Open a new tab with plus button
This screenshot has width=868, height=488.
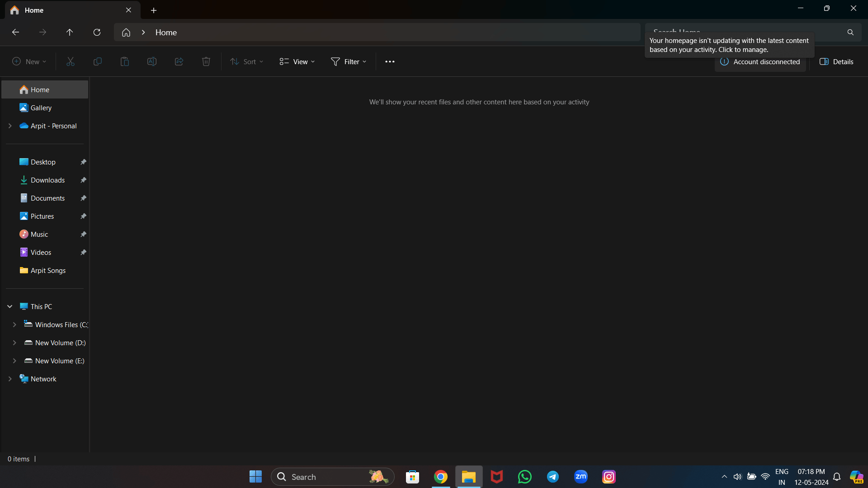tap(154, 10)
